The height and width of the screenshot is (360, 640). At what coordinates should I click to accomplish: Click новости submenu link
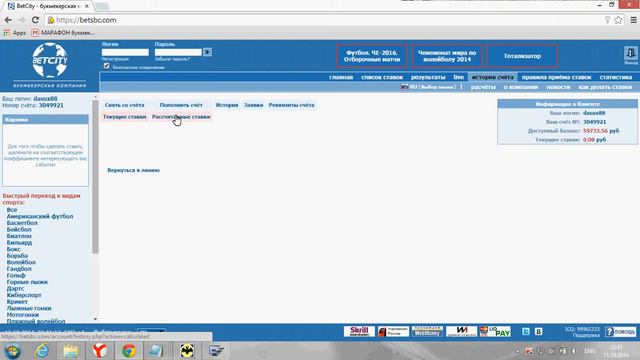tap(558, 87)
